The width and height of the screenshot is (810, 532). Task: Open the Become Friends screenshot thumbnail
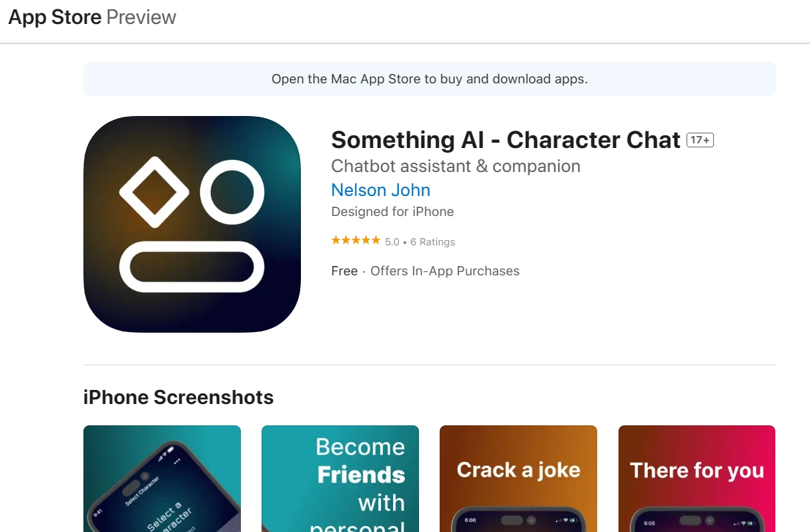(x=340, y=479)
